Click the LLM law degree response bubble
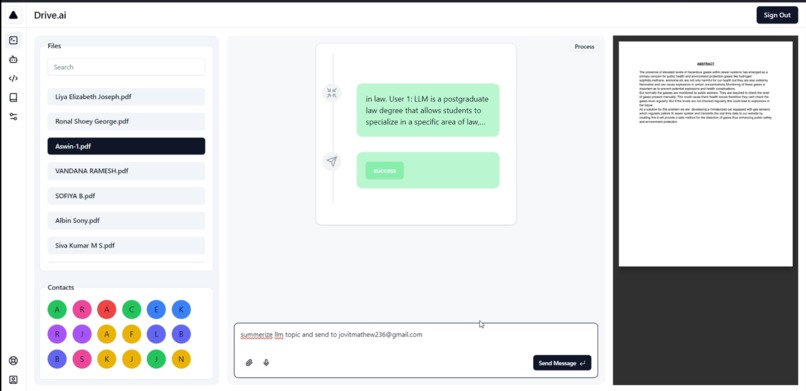Image resolution: width=806 pixels, height=391 pixels. [x=428, y=110]
